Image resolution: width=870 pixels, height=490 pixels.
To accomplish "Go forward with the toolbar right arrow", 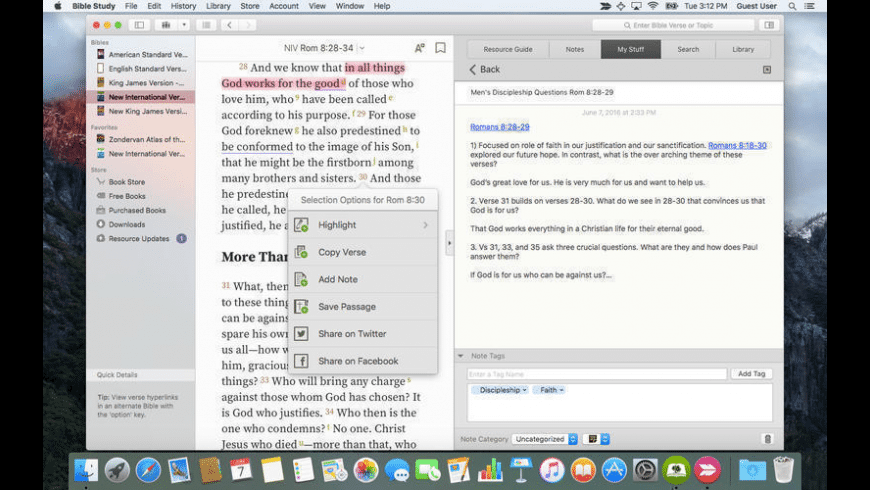I will point(248,25).
